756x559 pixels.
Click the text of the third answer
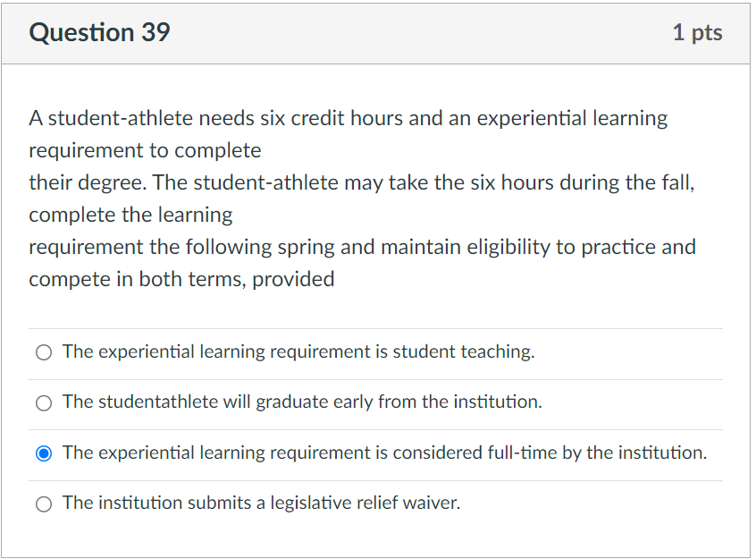point(384,453)
